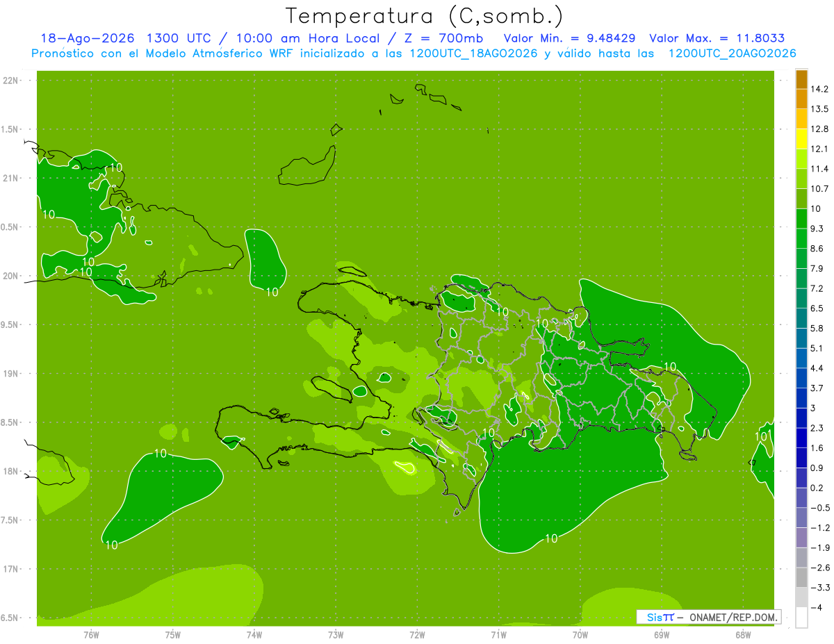Click the "68W" longitude label
The height and width of the screenshot is (644, 834).
click(743, 636)
